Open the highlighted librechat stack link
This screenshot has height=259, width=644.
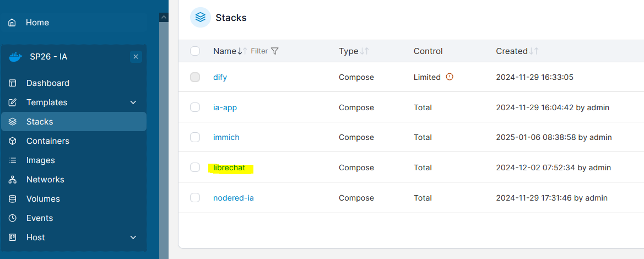coord(229,168)
